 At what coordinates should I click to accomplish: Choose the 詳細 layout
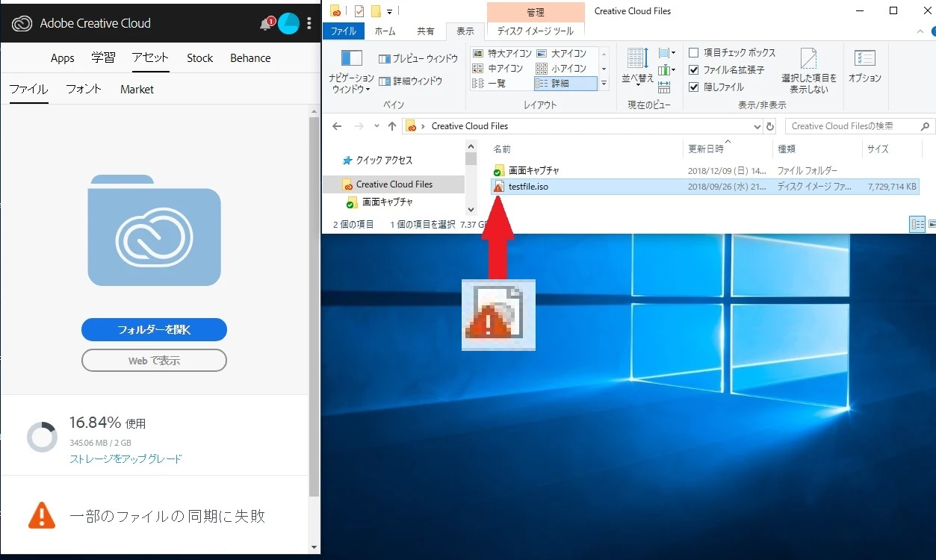click(565, 84)
